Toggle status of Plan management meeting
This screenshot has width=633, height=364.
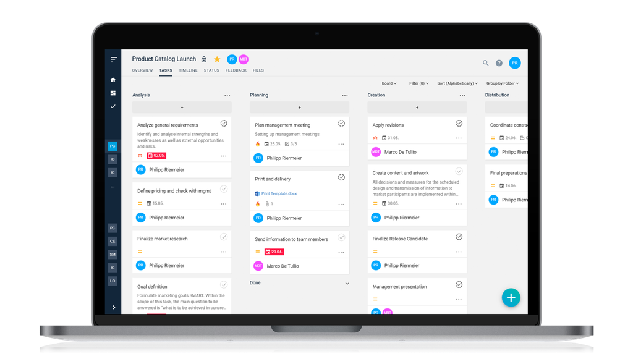click(341, 124)
